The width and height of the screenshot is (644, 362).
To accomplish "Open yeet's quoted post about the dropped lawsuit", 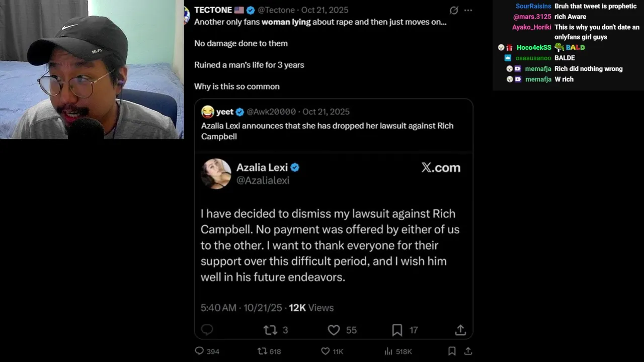I will pos(327,131).
